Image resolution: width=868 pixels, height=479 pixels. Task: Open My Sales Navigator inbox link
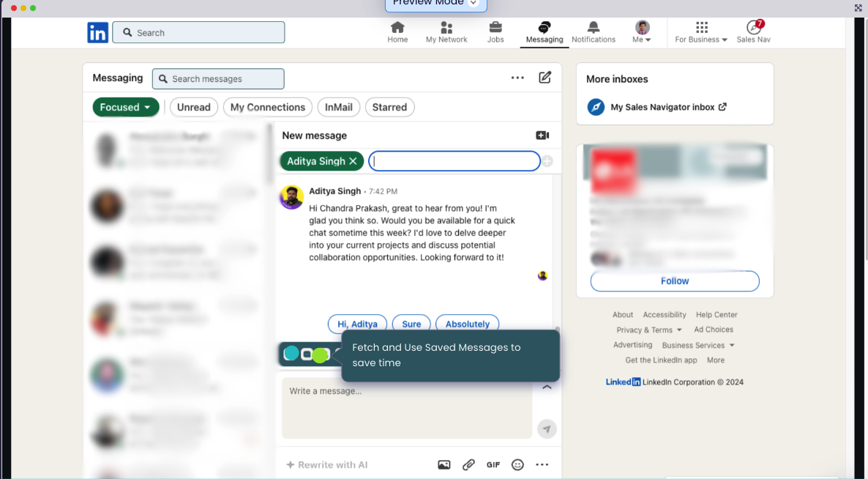coord(668,108)
